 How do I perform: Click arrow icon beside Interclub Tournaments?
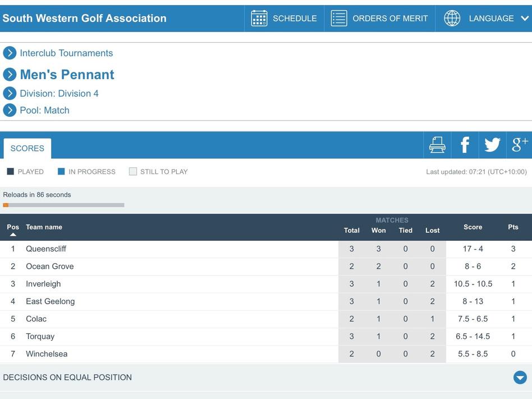10,53
